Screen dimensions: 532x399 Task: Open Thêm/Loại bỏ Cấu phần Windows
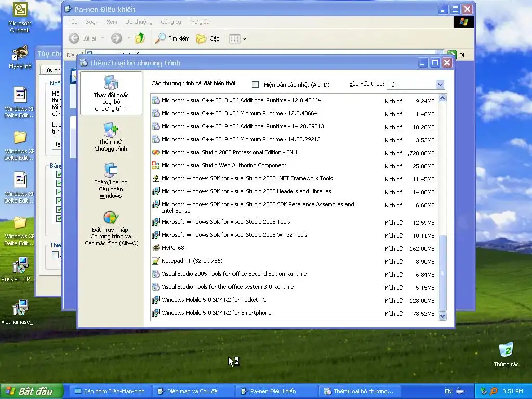(x=111, y=180)
